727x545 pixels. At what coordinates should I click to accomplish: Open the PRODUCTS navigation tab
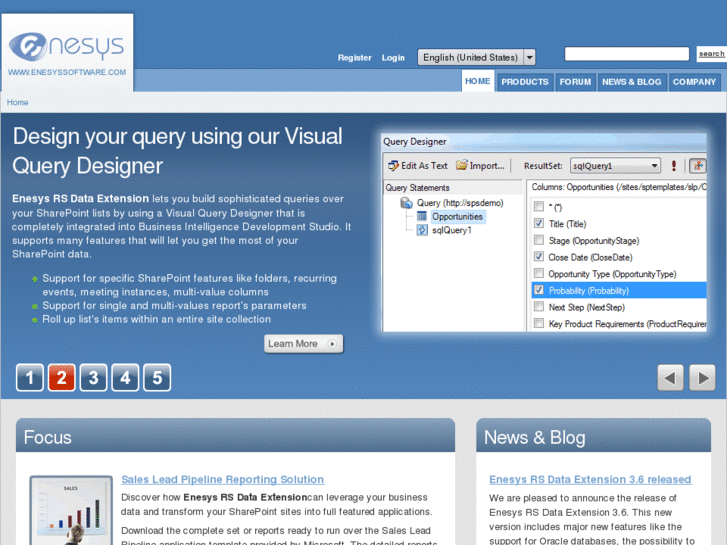(525, 82)
